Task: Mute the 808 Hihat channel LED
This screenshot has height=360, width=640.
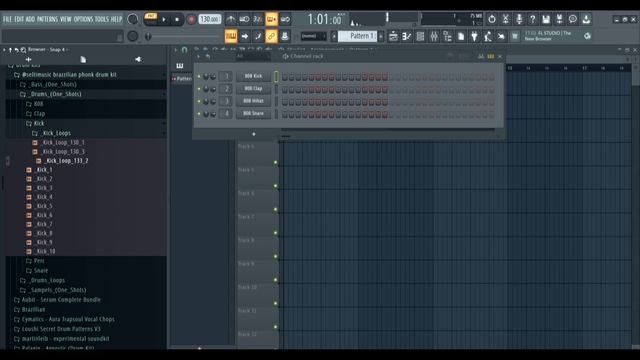Action: click(x=199, y=101)
